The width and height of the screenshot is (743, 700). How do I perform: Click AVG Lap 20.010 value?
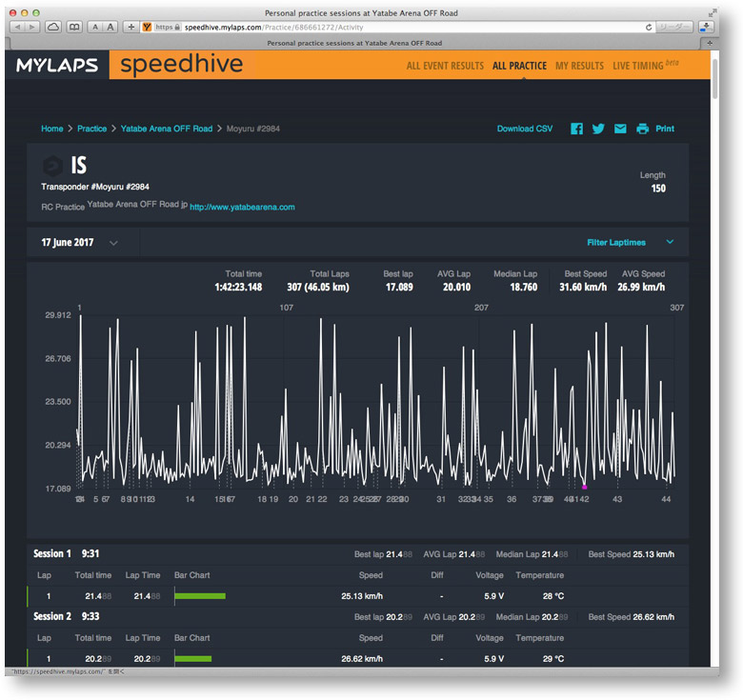pos(457,288)
